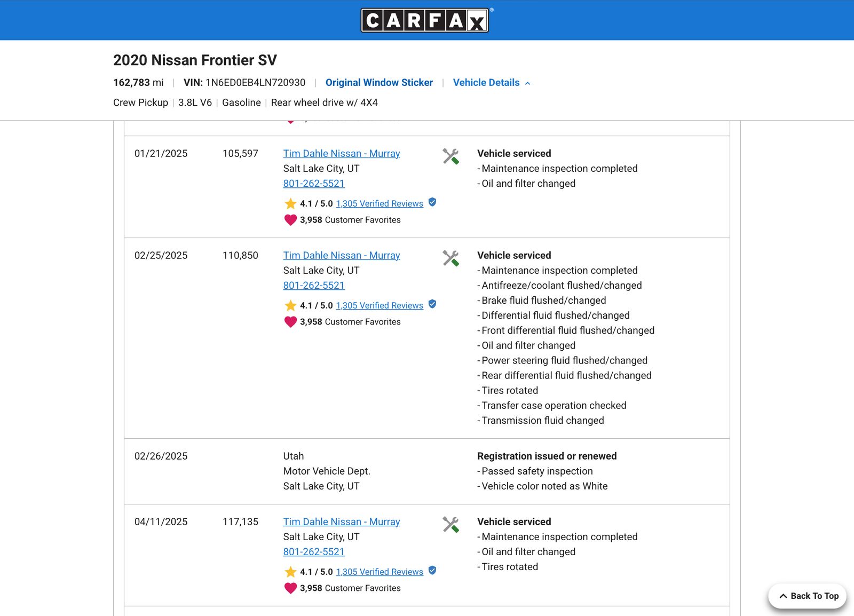The image size is (854, 616).
Task: Click the chevron beside Vehicle Details
Action: pos(527,83)
